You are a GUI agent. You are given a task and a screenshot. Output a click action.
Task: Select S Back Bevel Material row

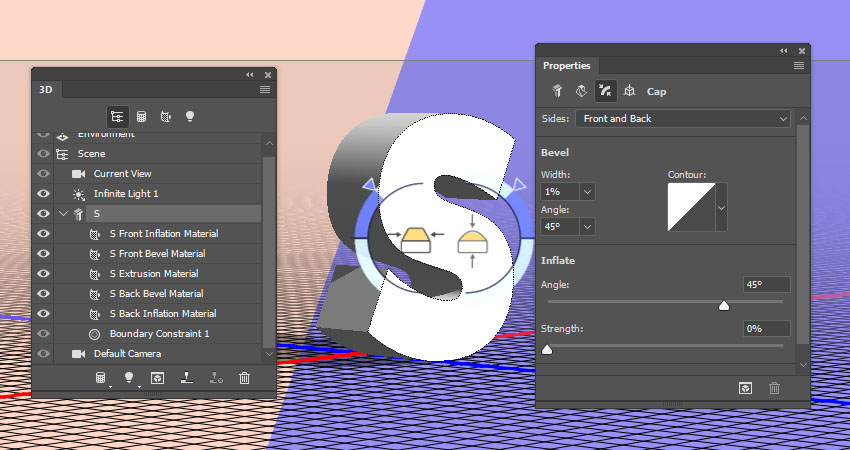click(x=158, y=294)
